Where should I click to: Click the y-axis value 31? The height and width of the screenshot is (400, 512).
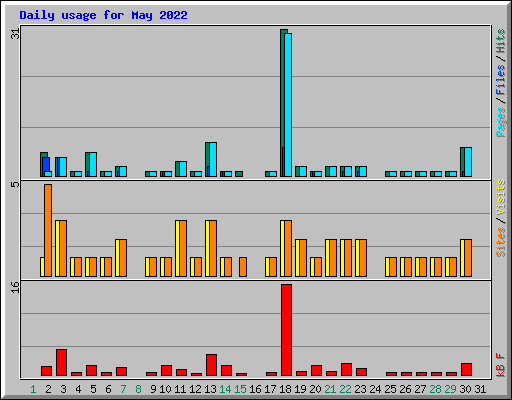coord(15,34)
